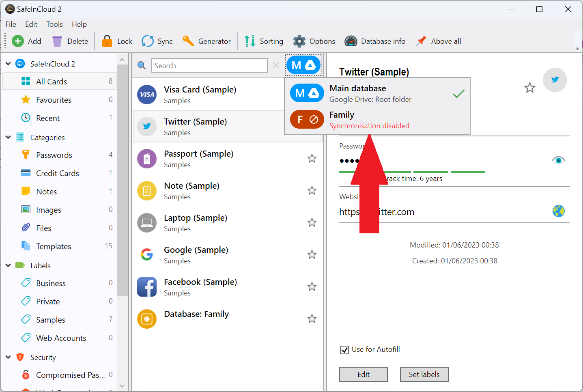Open the Edit menu
This screenshot has width=583, height=392.
click(x=31, y=24)
